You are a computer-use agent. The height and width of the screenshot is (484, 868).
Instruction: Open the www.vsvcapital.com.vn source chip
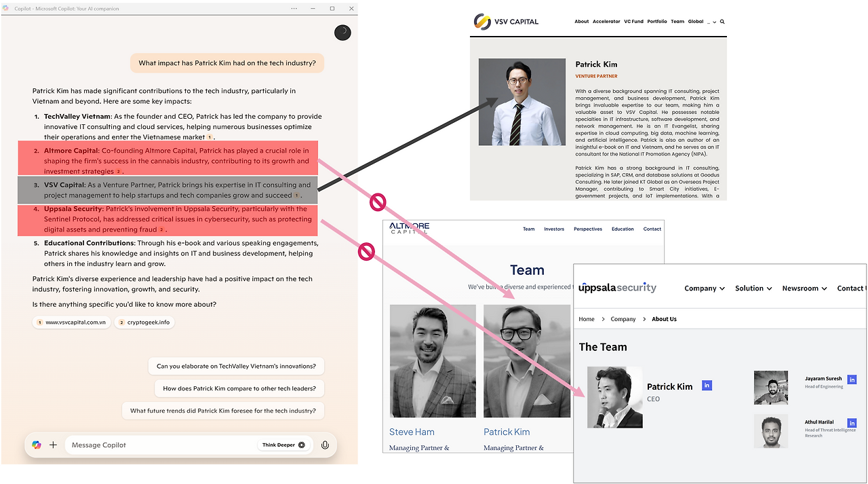point(72,322)
